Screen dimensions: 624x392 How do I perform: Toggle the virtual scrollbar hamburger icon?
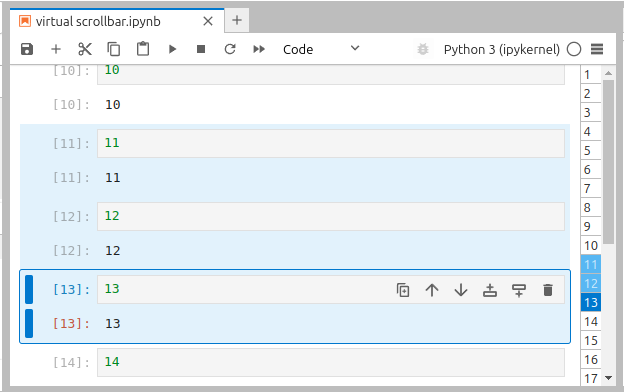(597, 49)
